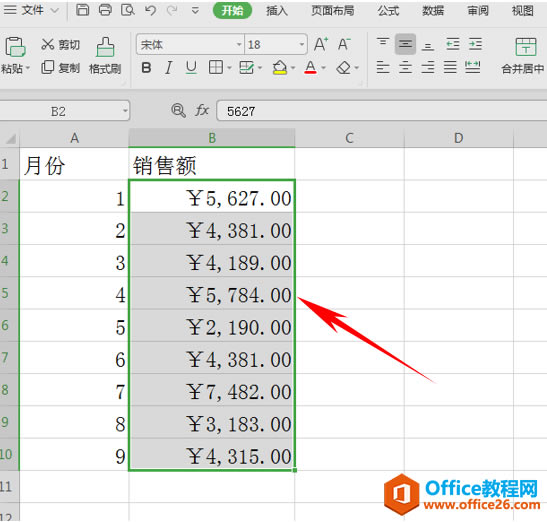547x522 pixels.
Task: Expand the table style dropdown arrow
Action: (260, 68)
